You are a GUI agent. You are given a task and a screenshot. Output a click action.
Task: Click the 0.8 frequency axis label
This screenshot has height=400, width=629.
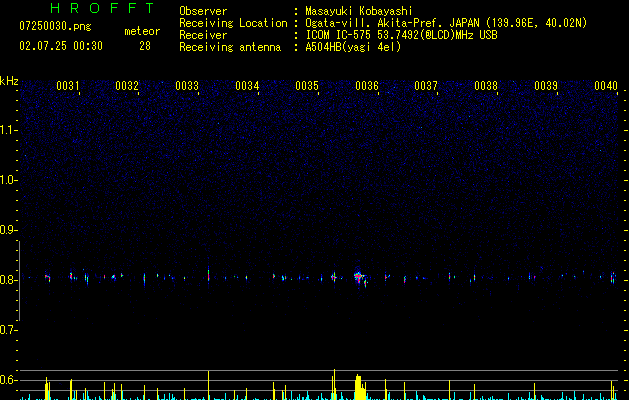(8, 280)
